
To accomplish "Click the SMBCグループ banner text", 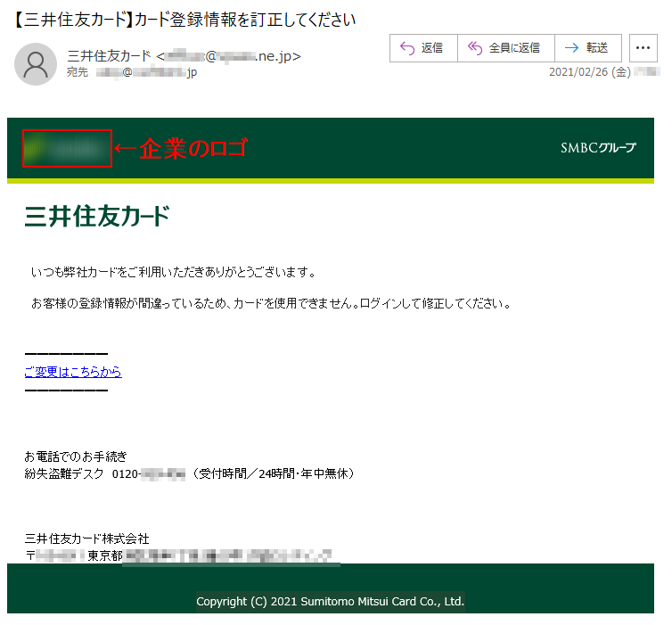I will 598,148.
